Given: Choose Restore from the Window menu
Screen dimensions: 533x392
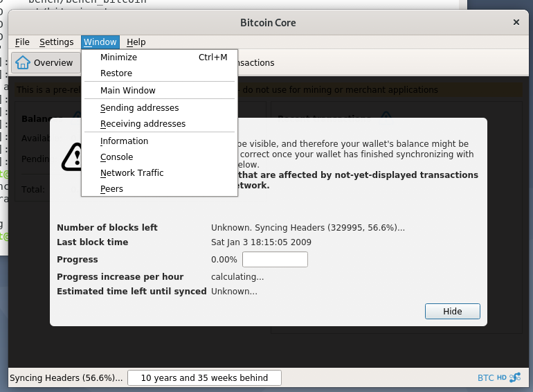Looking at the screenshot, I should tap(159, 73).
